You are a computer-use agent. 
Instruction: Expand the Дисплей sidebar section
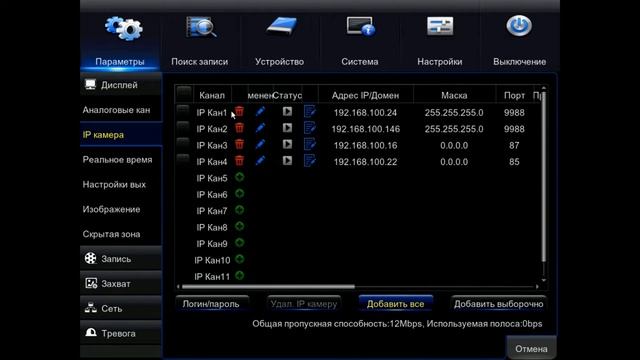(121, 85)
